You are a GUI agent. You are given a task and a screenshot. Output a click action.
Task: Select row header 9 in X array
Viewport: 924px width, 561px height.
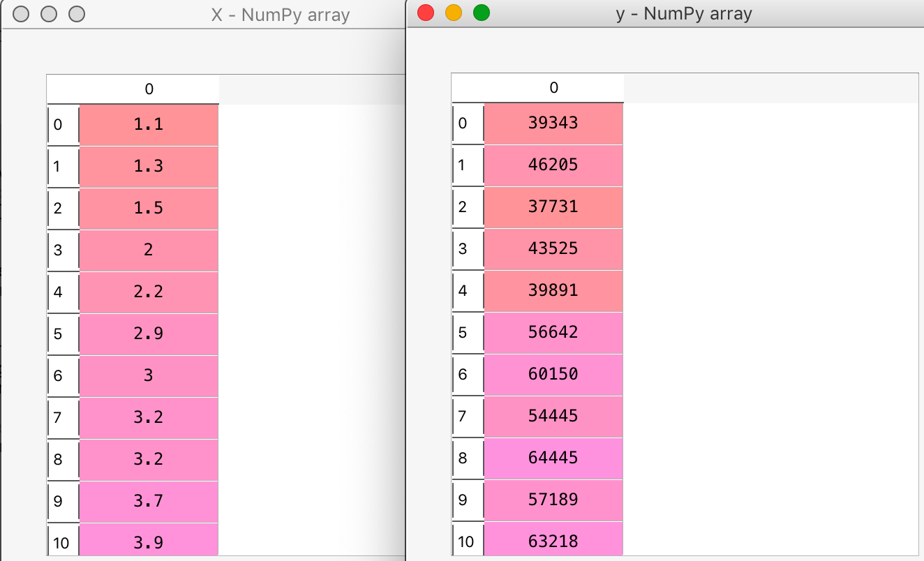point(64,502)
